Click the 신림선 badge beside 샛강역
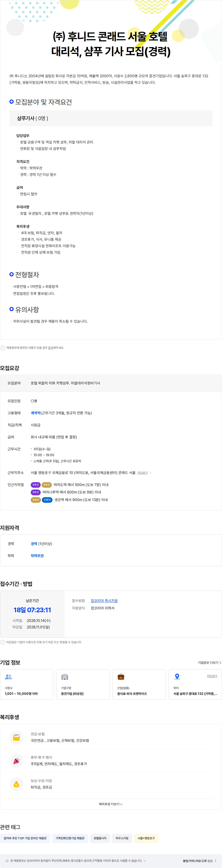 pos(47,500)
